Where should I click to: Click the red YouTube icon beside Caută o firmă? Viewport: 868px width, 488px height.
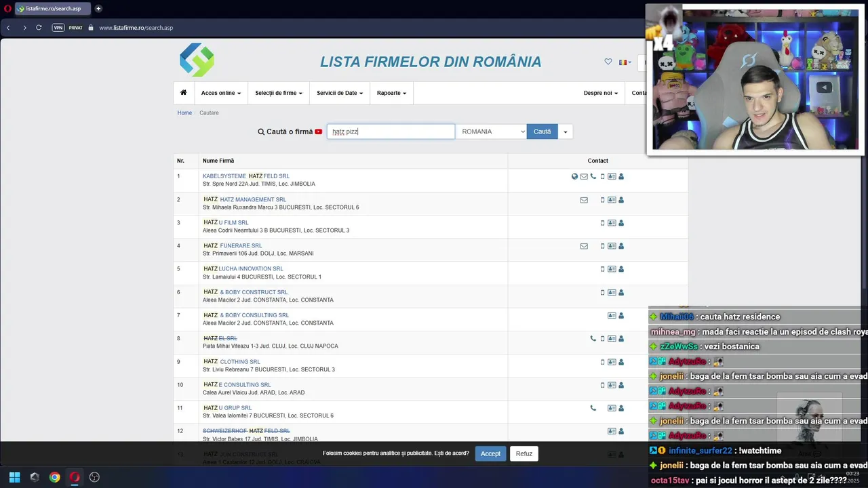319,131
